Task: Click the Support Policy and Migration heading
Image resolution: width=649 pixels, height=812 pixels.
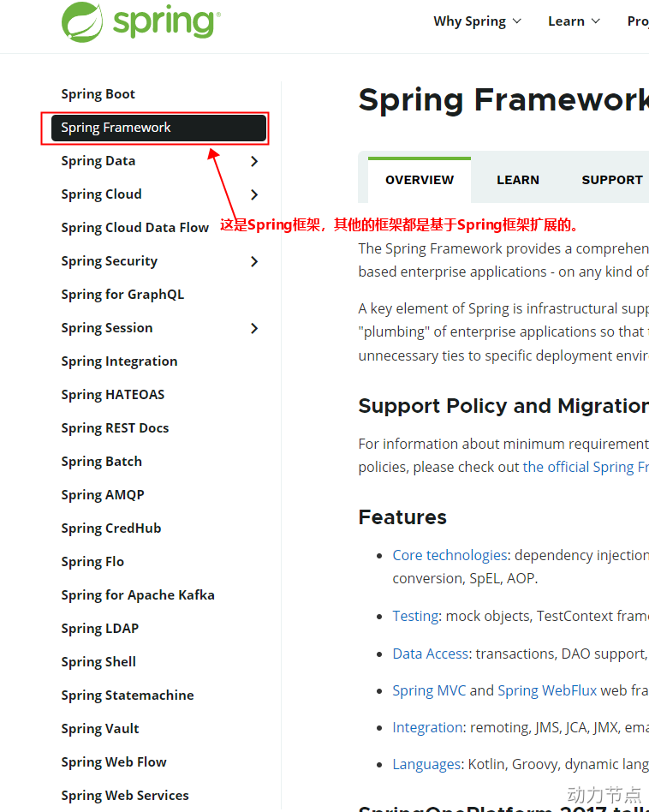Action: 503,406
